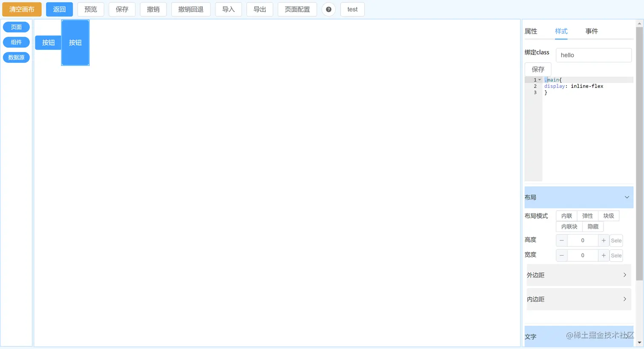Edit the 绑定class input containing hello

coord(593,55)
